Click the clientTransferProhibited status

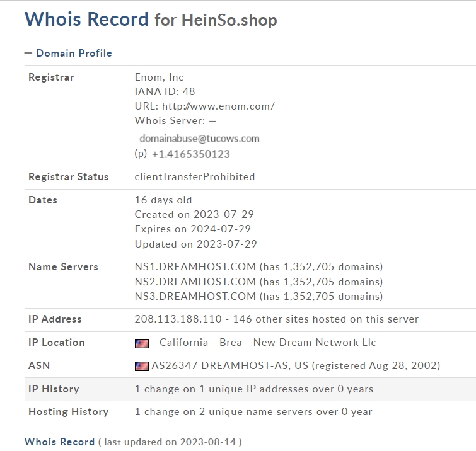(195, 177)
